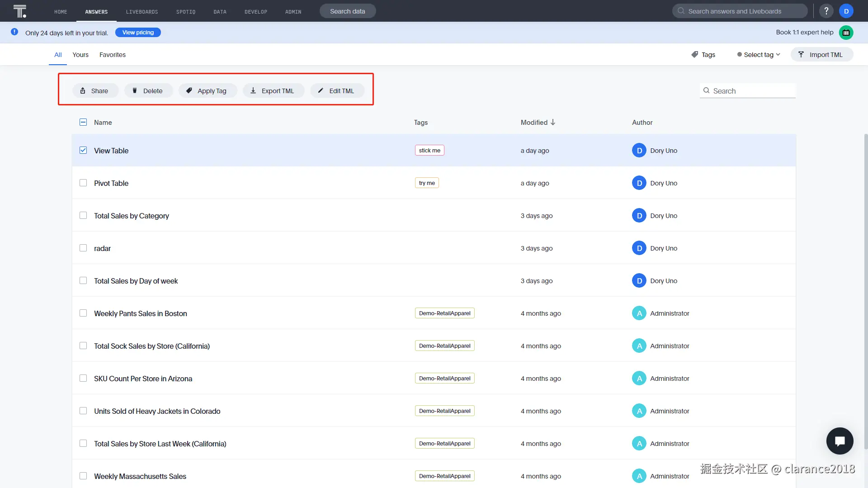Focus the answers list Search field
Viewport: 868px width, 488px height.
[748, 91]
